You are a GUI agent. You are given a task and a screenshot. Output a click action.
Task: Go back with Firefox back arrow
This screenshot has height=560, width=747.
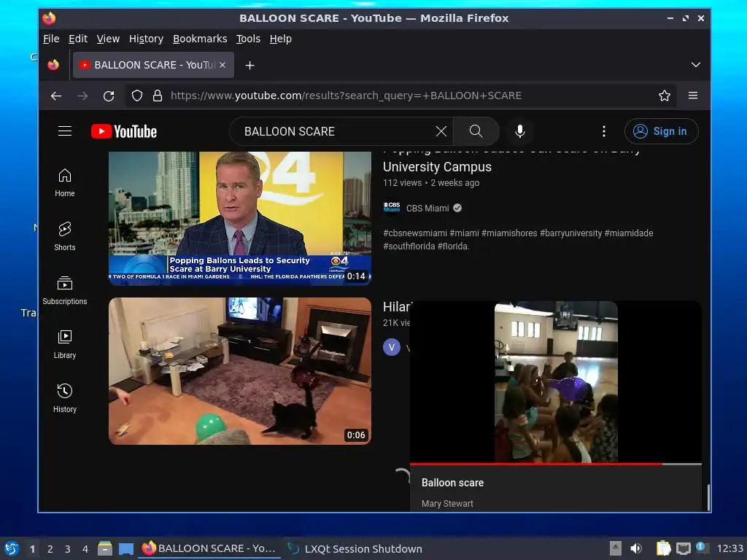click(56, 96)
